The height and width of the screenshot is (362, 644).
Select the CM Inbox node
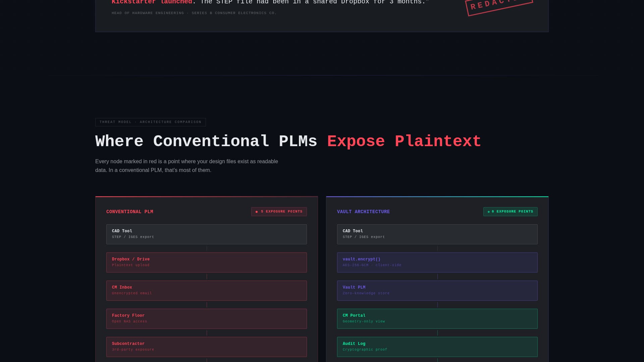207,291
